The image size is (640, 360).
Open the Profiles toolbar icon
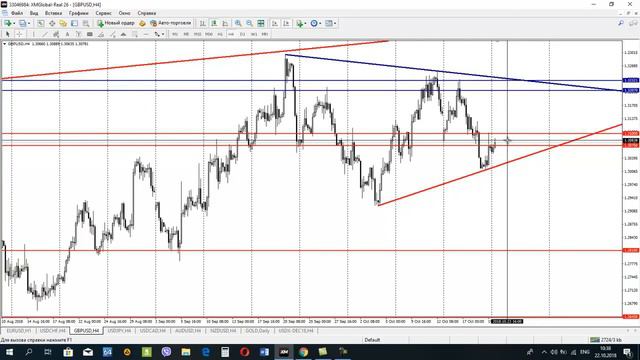point(22,23)
